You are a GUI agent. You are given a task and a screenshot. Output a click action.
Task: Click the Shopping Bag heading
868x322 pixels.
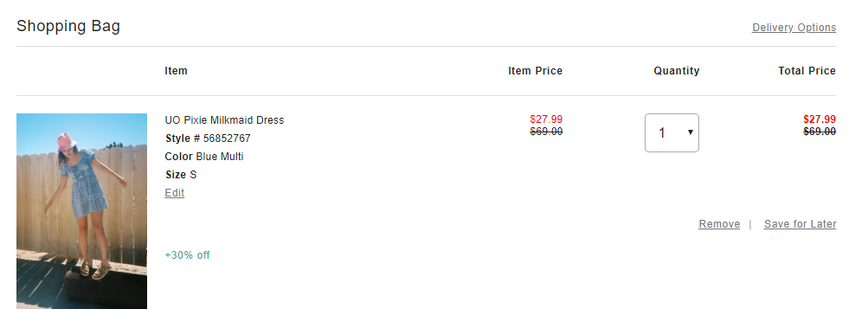68,26
